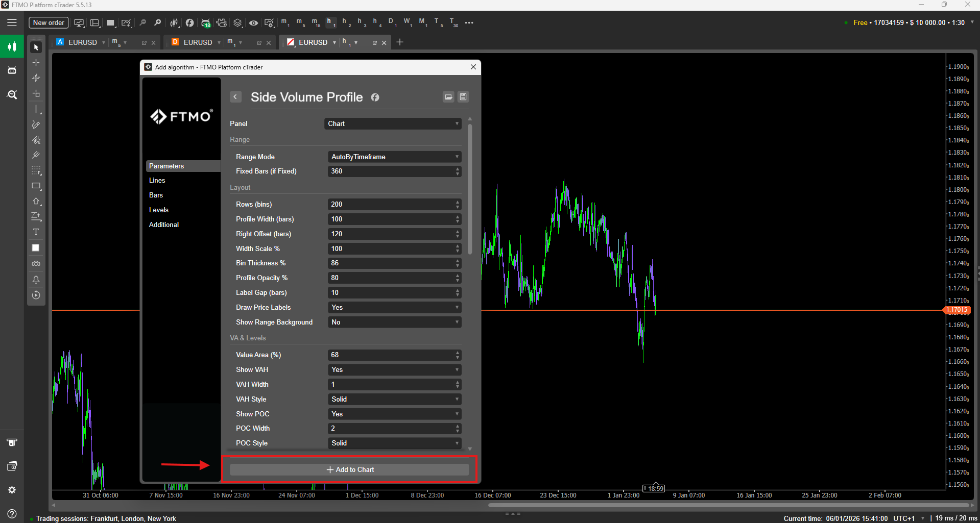Viewport: 980px width, 523px height.
Task: Click the price alert bell icon
Action: pos(36,280)
